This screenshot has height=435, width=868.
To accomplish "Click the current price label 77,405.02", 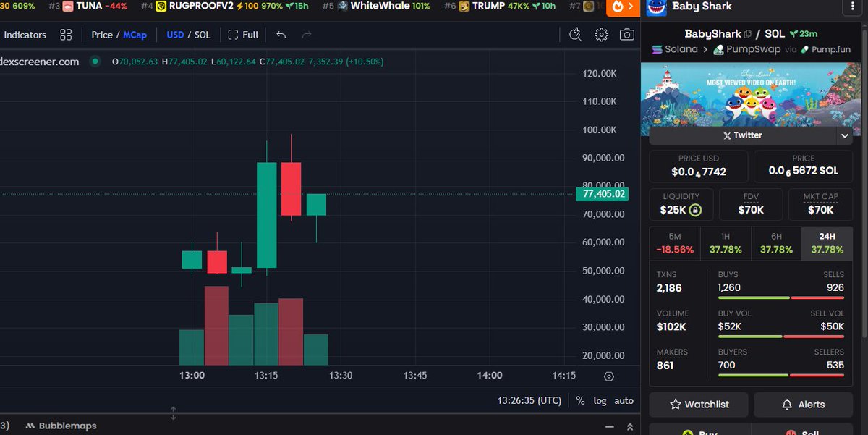I will click(602, 194).
